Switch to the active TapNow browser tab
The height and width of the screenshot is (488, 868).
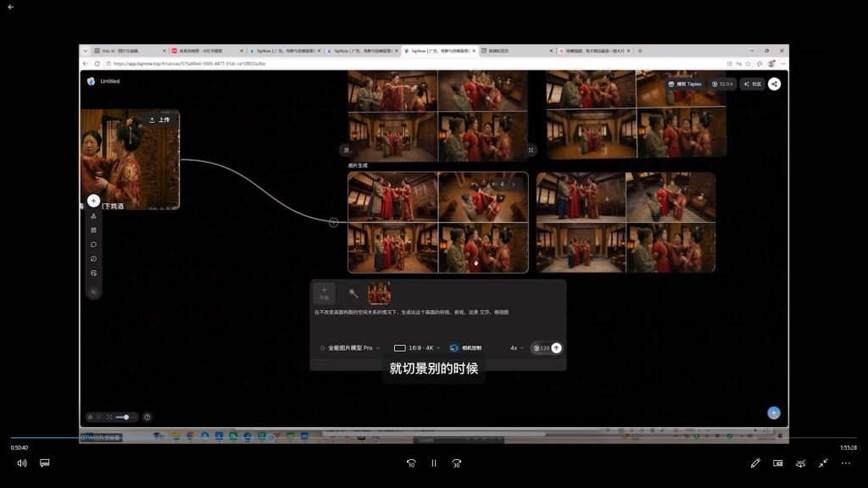pyautogui.click(x=440, y=50)
